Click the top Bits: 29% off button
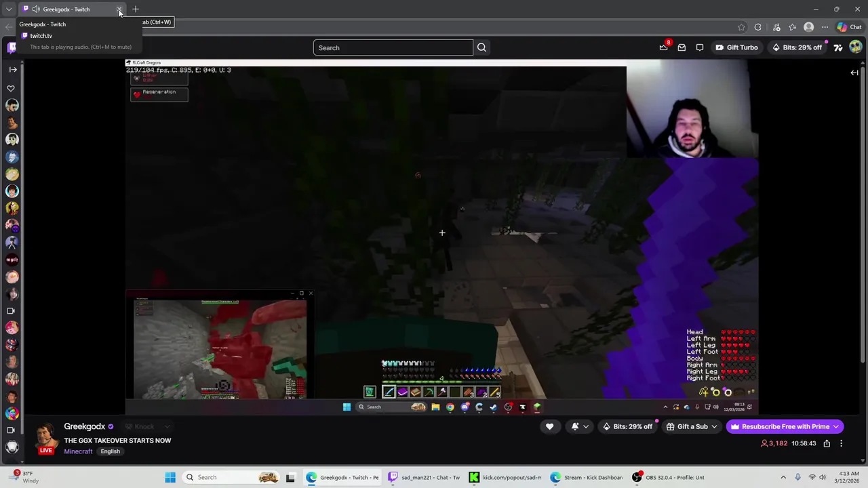 click(x=797, y=47)
